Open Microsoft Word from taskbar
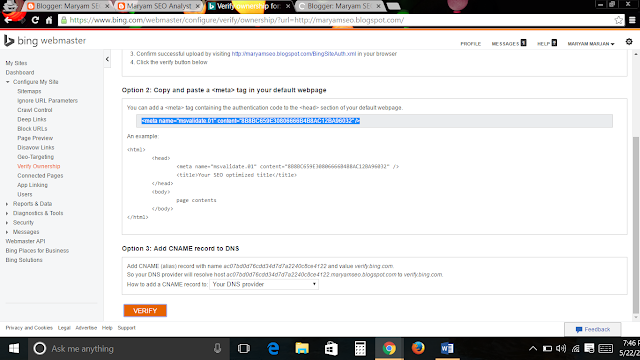This screenshot has height=360, width=640. point(447,349)
